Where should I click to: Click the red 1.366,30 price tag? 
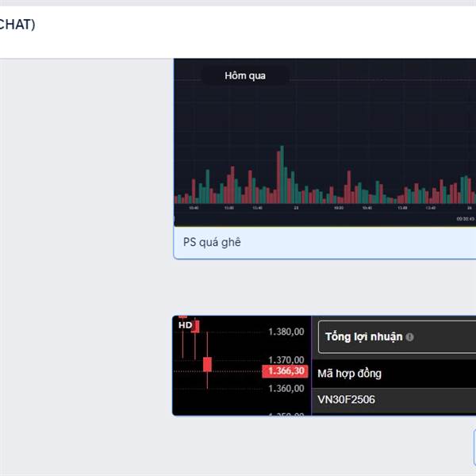point(285,371)
